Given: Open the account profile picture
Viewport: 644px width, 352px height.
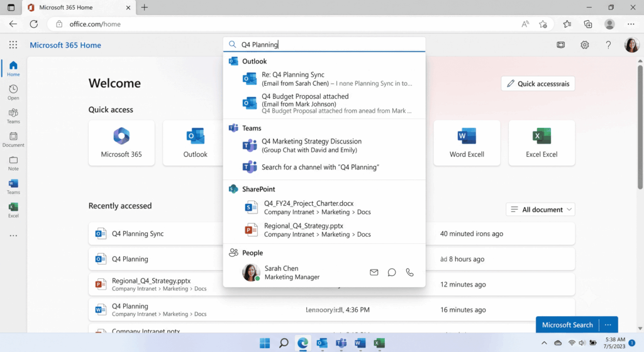Looking at the screenshot, I should tap(631, 45).
